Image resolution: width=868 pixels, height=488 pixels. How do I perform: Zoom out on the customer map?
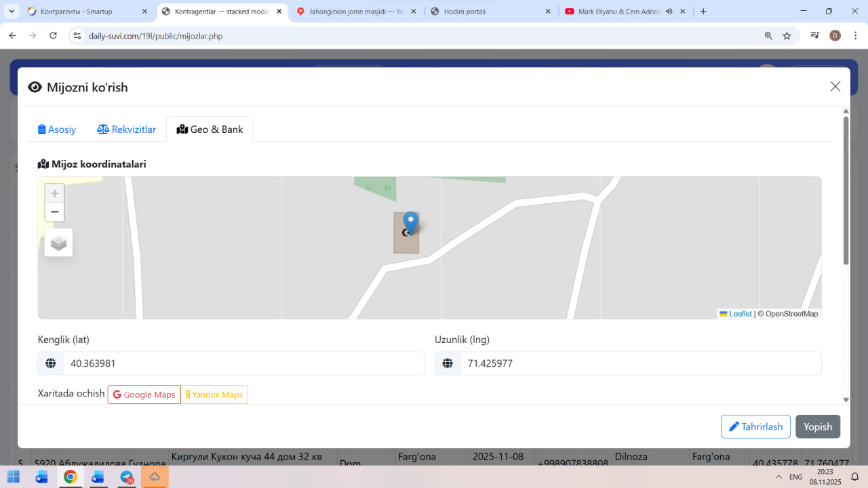tap(55, 212)
